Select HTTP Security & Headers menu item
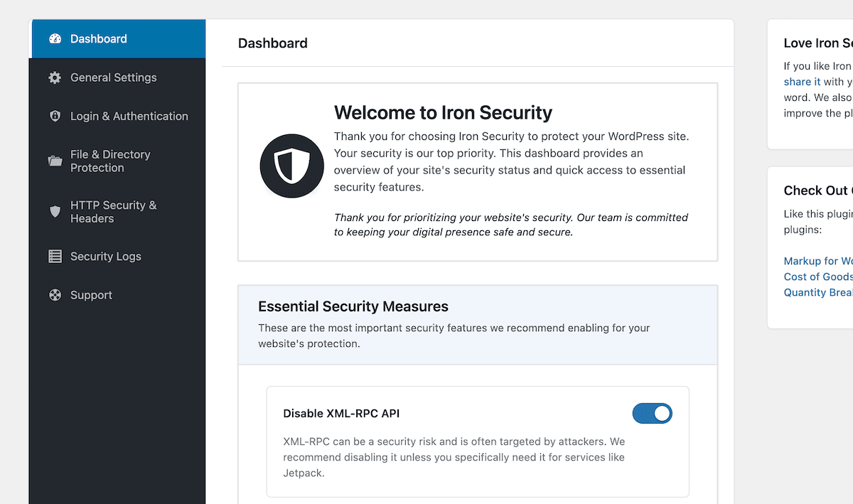The height and width of the screenshot is (504, 853). coord(117,212)
